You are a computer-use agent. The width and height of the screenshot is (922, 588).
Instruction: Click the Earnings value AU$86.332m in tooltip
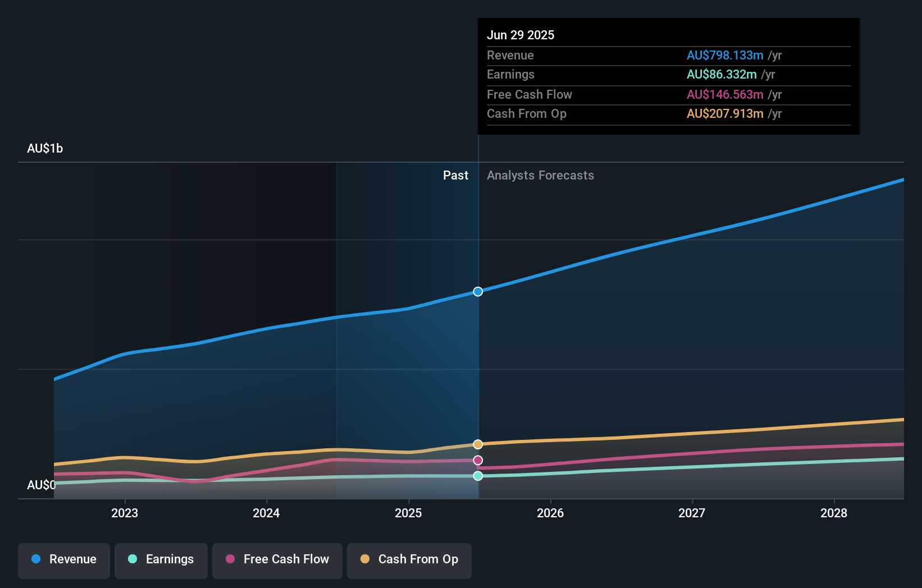(x=722, y=74)
